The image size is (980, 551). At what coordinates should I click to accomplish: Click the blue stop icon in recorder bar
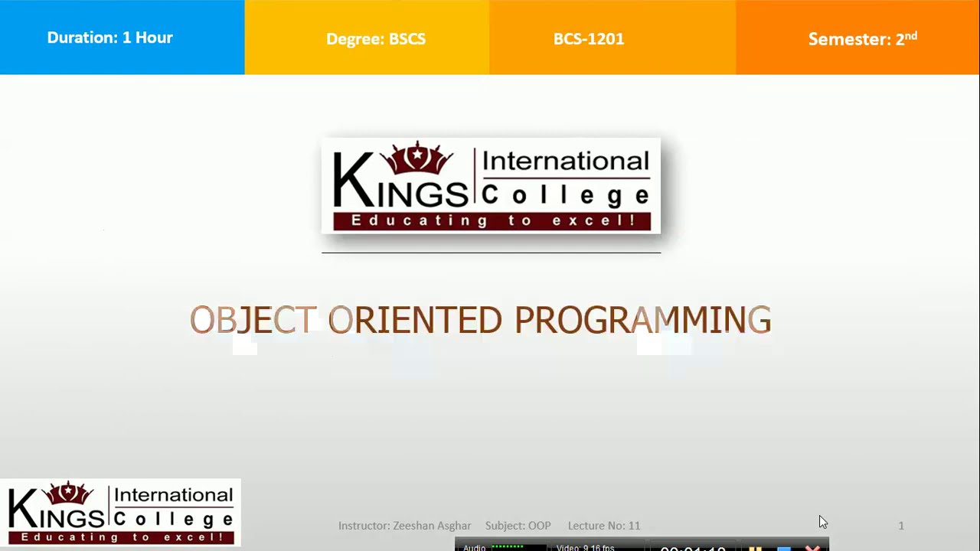coord(783,548)
